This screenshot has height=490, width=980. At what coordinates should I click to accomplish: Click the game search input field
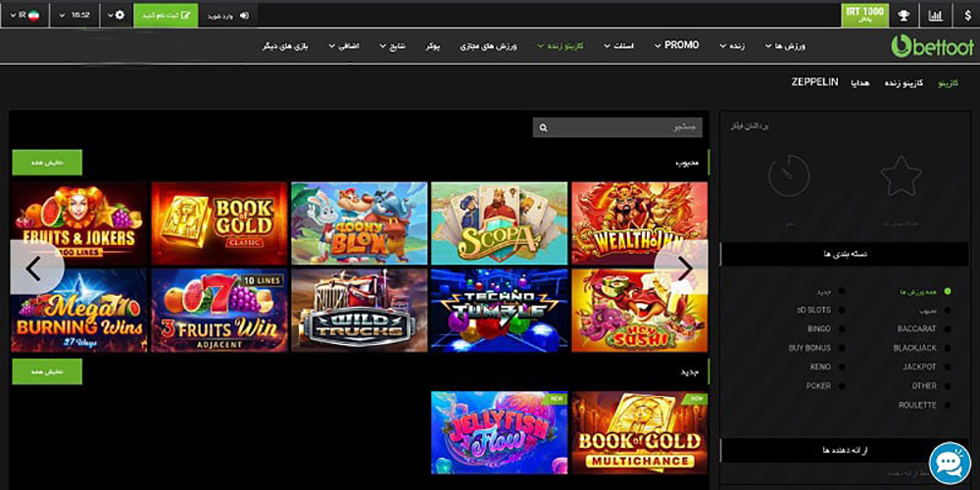(x=617, y=127)
